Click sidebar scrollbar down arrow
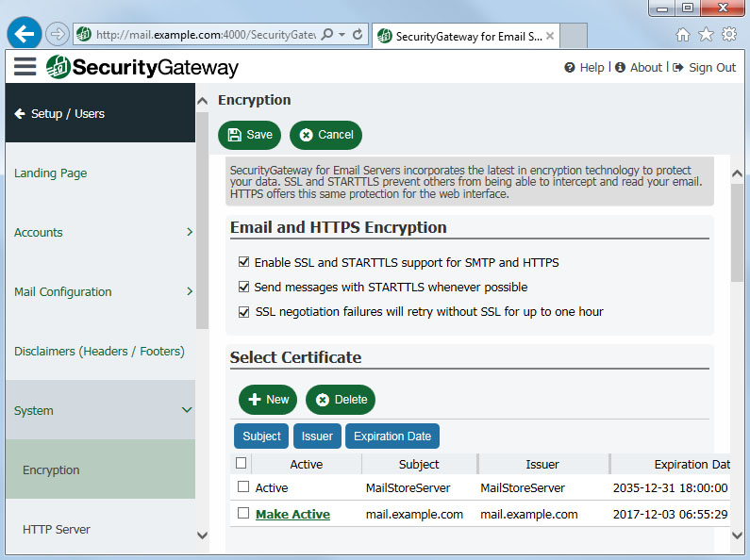The width and height of the screenshot is (750, 560). tap(202, 535)
